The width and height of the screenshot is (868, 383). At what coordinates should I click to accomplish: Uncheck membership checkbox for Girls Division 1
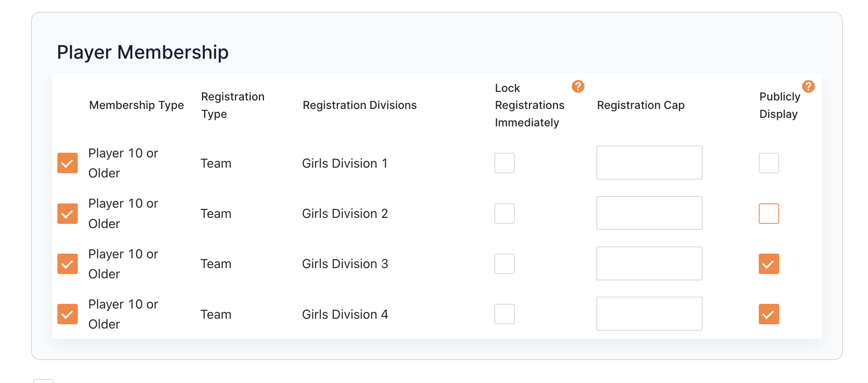[x=68, y=163]
